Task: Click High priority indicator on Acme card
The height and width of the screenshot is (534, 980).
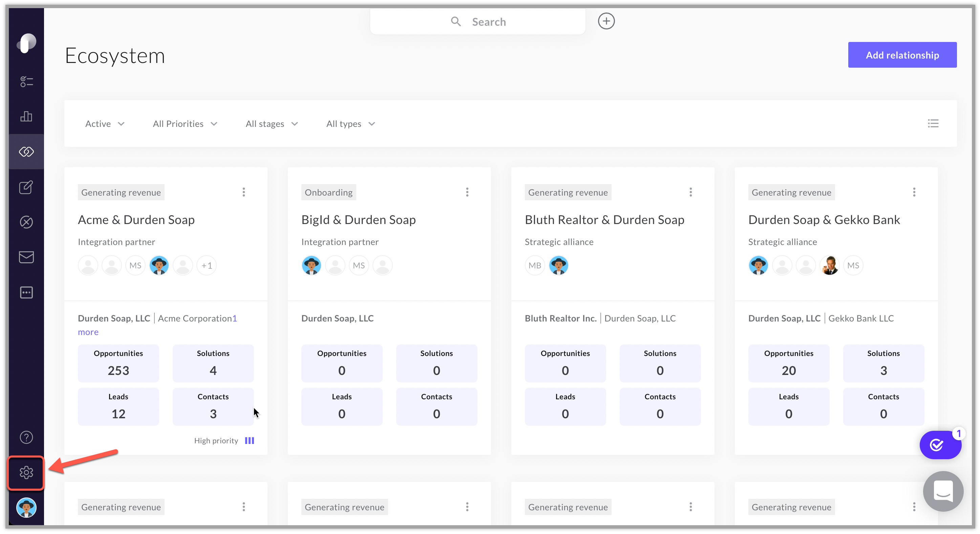Action: (x=224, y=441)
